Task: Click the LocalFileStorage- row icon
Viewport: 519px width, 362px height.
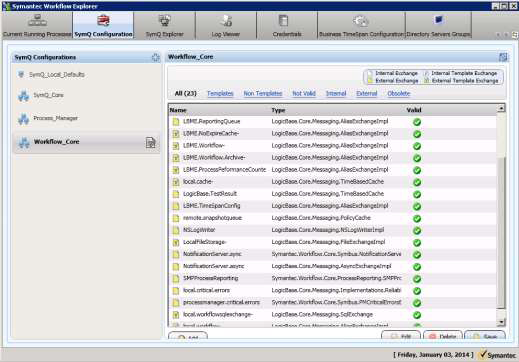Action: click(x=176, y=242)
